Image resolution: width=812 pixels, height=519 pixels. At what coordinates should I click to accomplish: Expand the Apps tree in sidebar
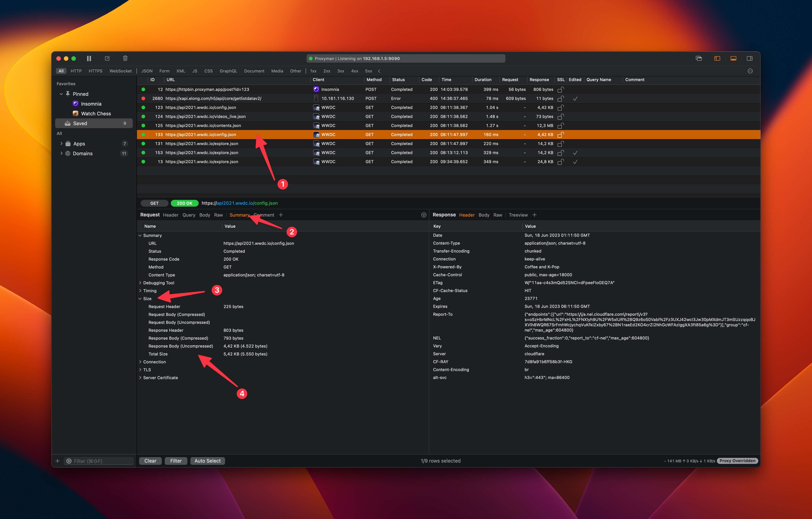(61, 144)
